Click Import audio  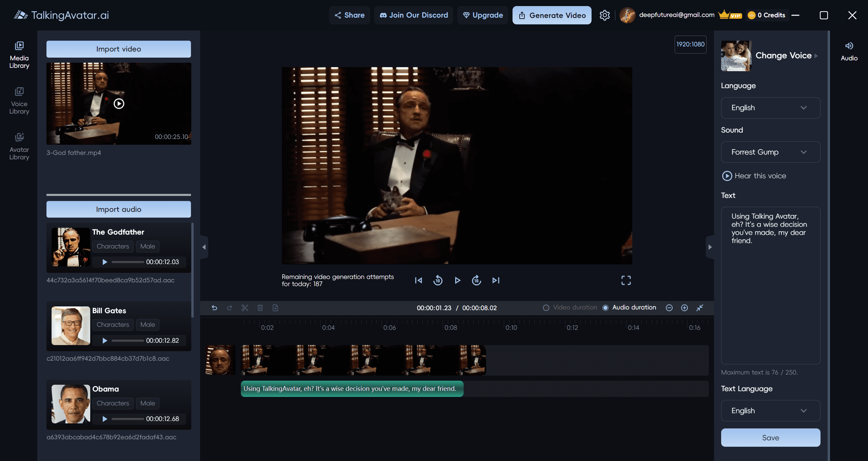pyautogui.click(x=119, y=209)
